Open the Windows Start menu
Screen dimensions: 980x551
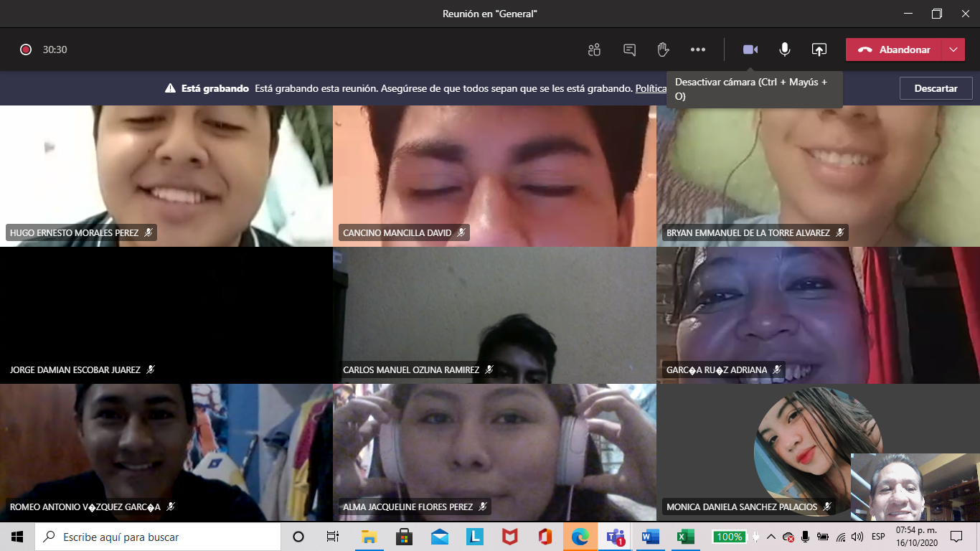(17, 537)
